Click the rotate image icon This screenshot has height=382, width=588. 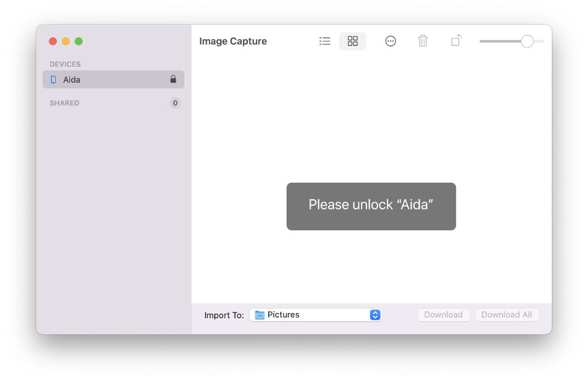[x=456, y=41]
